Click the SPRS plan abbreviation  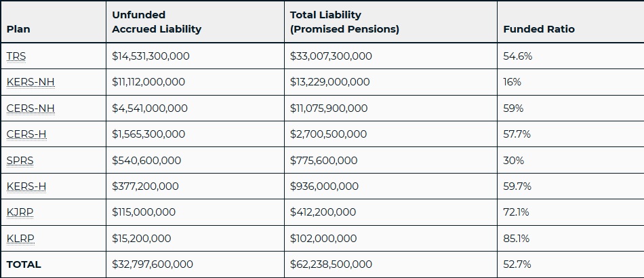point(20,161)
